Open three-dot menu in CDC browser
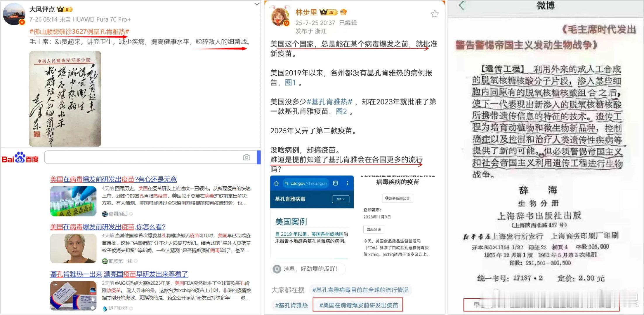 tap(347, 183)
